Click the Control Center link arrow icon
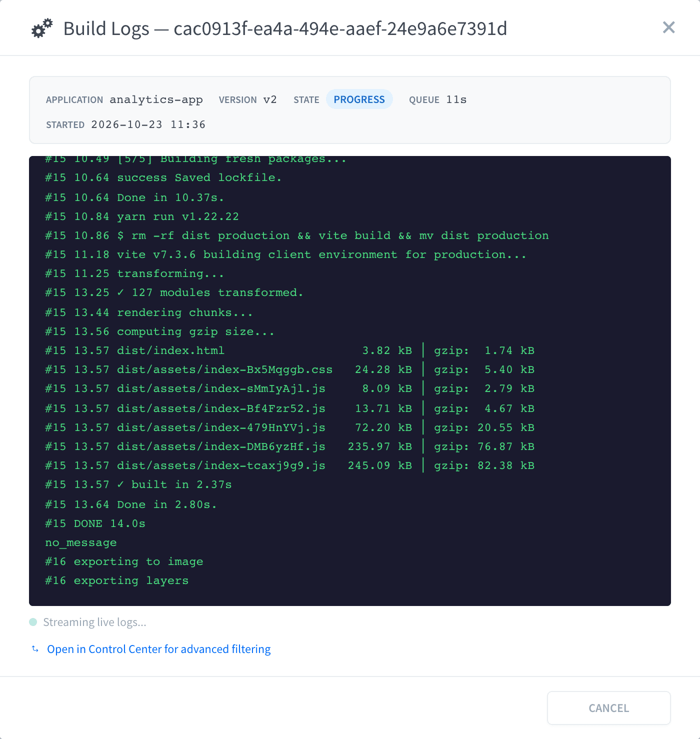Image resolution: width=700 pixels, height=739 pixels. pos(35,649)
